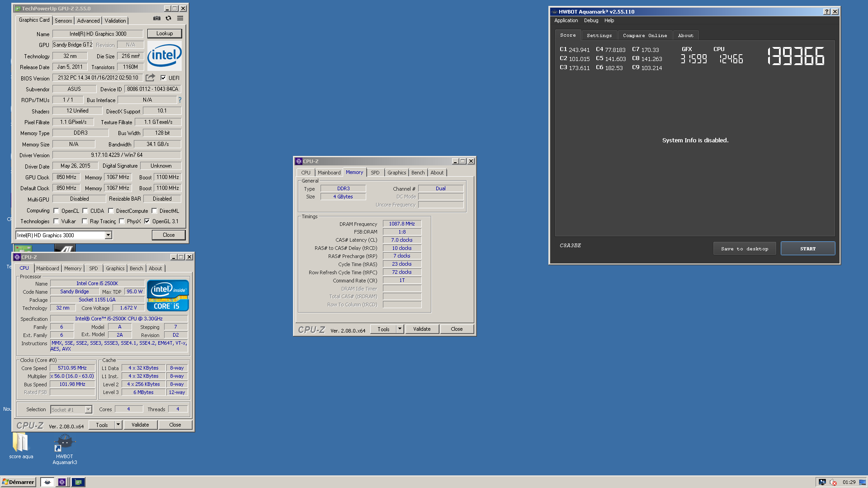Click the Tools button in the CPU-Z CPU window
This screenshot has height=488, width=868.
click(x=102, y=425)
